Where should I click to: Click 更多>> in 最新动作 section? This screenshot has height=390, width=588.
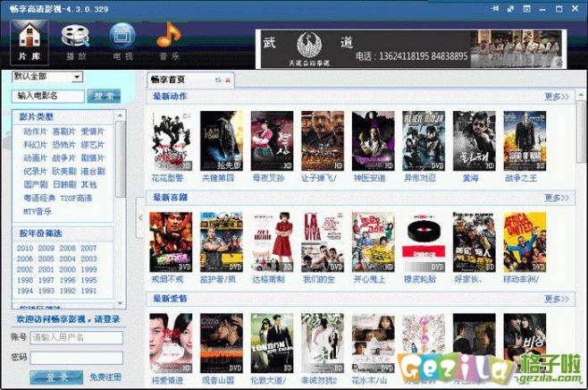tap(557, 97)
